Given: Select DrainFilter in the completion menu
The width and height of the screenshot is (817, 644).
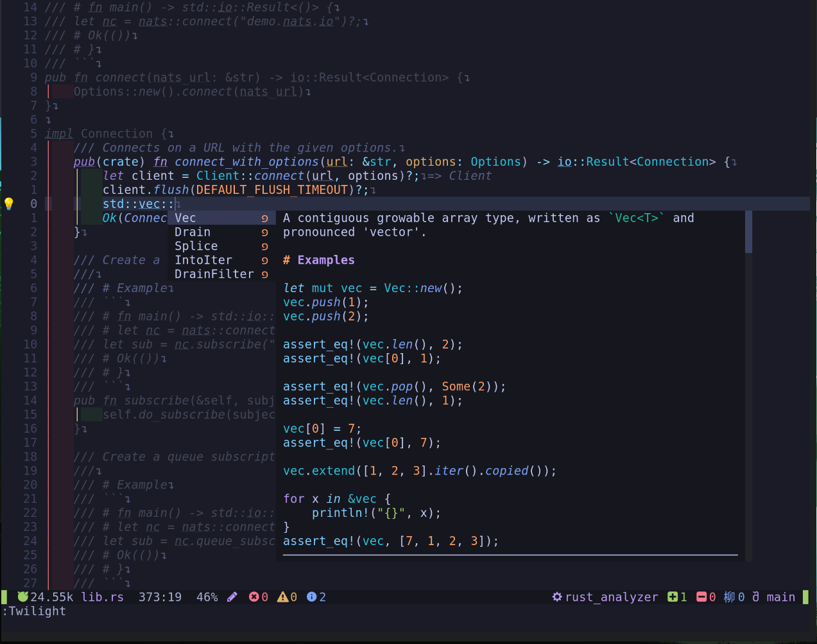Looking at the screenshot, I should tap(221, 275).
